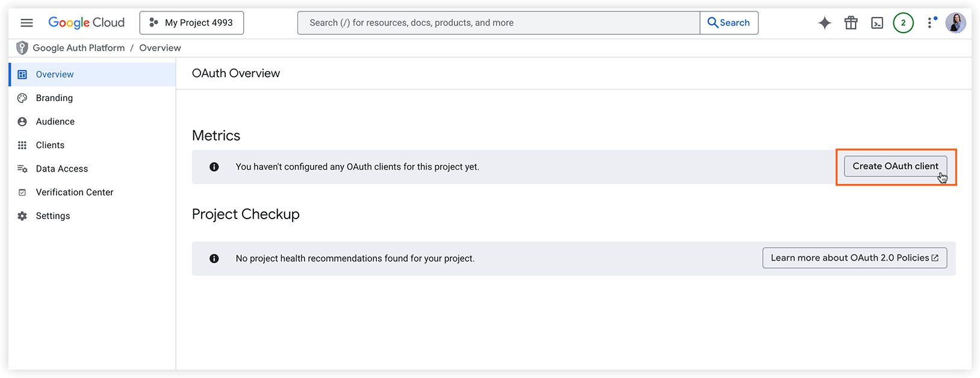Click the Audience person icon
980x378 pixels.
[x=22, y=122]
